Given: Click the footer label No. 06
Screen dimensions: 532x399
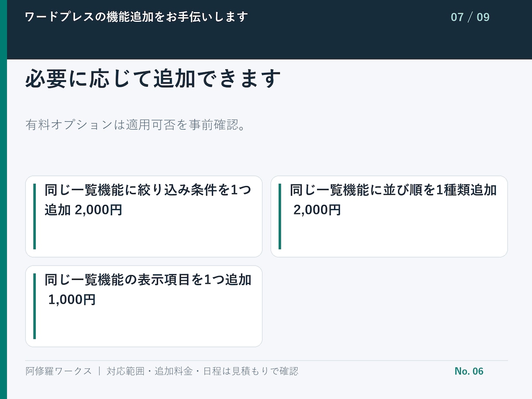Looking at the screenshot, I should (469, 371).
